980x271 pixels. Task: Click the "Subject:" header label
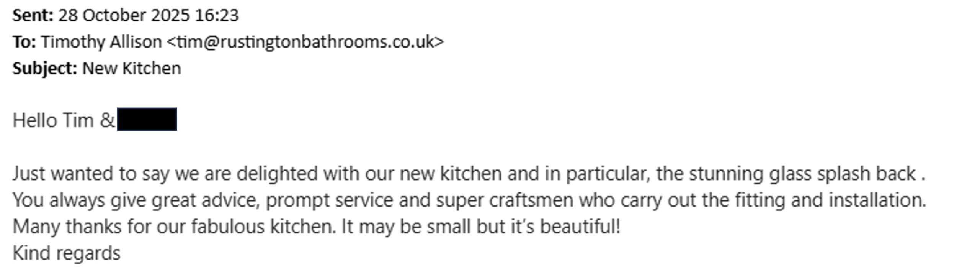point(45,69)
